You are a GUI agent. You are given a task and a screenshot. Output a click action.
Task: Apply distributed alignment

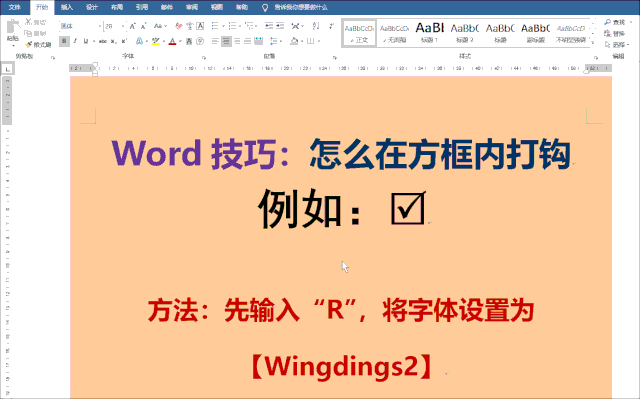(258, 41)
